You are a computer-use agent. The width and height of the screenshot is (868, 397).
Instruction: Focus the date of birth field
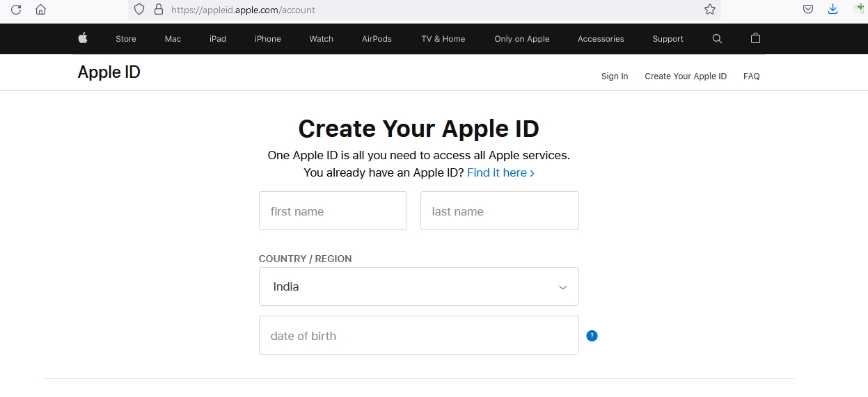[x=419, y=335]
